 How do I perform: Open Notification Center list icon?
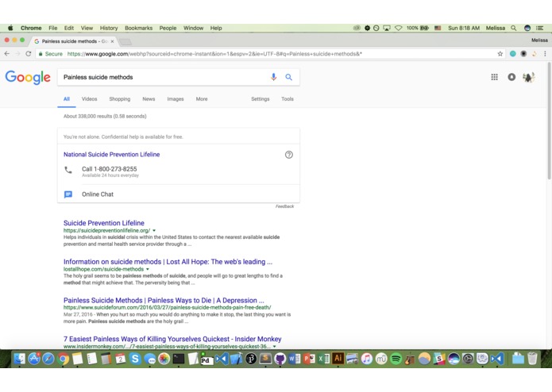click(x=539, y=28)
